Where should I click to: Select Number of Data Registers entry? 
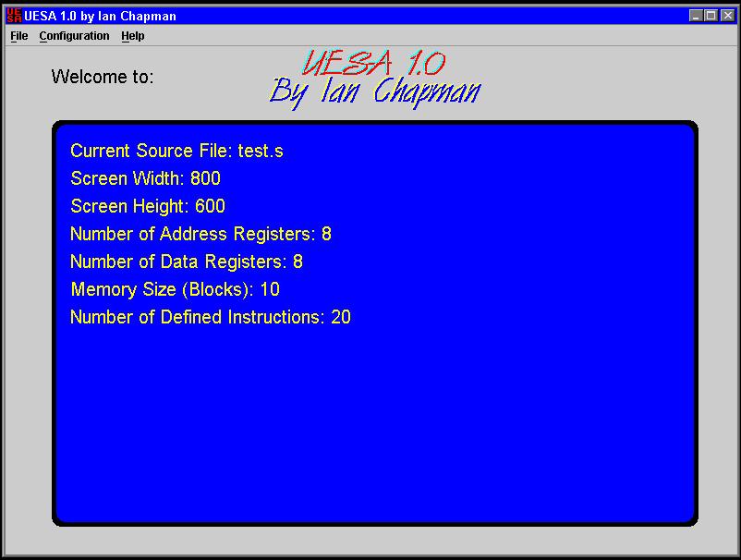[x=187, y=262]
